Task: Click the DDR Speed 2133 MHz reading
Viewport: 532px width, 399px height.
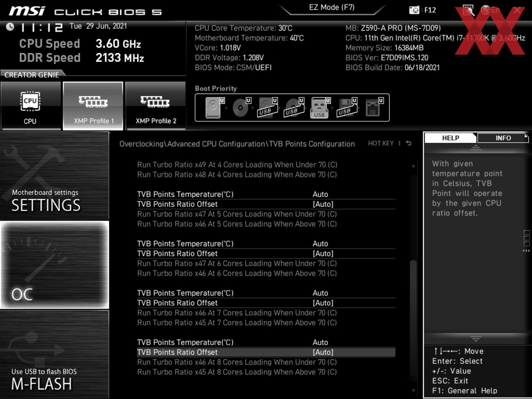Action: (x=81, y=58)
